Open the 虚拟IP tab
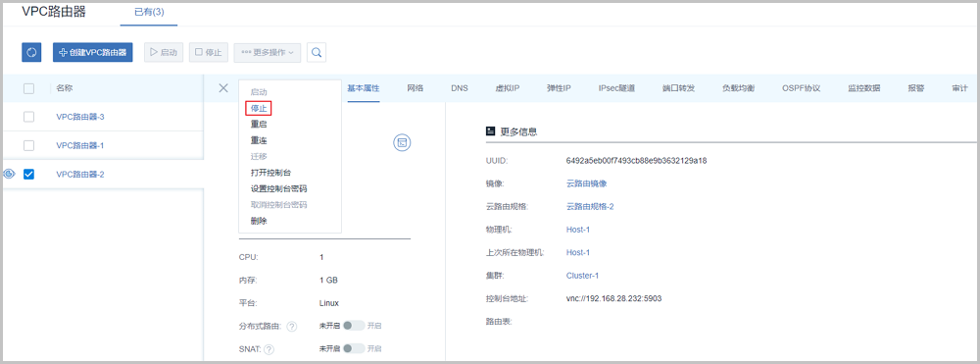This screenshot has height=364, width=980. 508,88
